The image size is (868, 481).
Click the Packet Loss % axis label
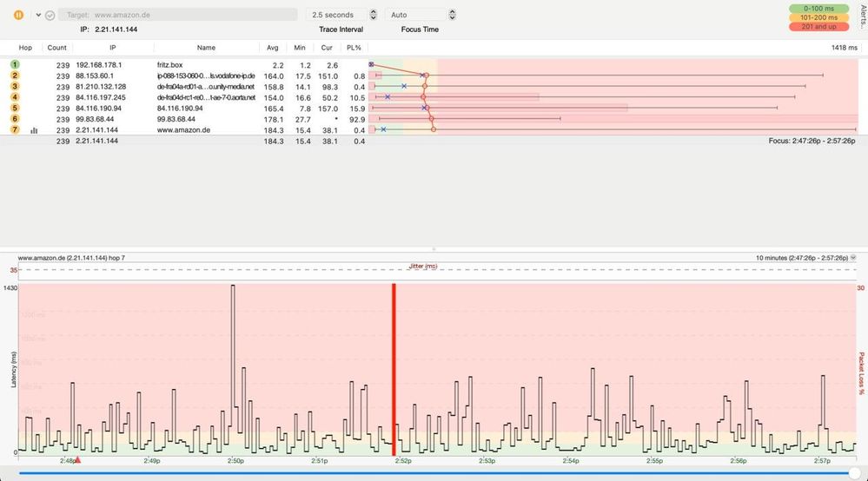(x=861, y=373)
